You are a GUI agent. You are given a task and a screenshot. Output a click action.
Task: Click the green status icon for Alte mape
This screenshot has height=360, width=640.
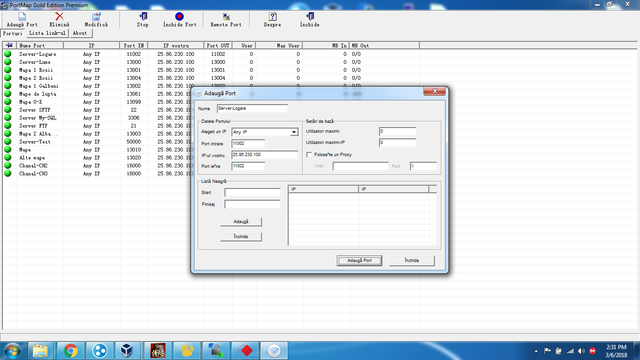(8, 157)
